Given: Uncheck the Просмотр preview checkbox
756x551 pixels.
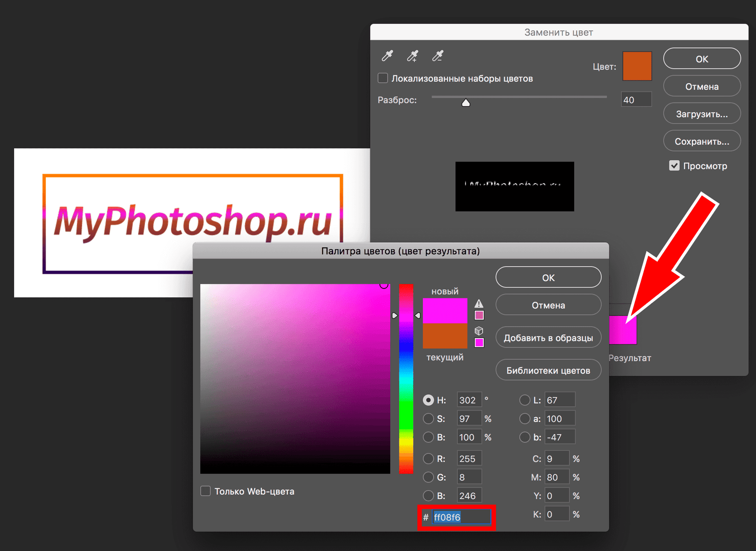Looking at the screenshot, I should point(674,166).
